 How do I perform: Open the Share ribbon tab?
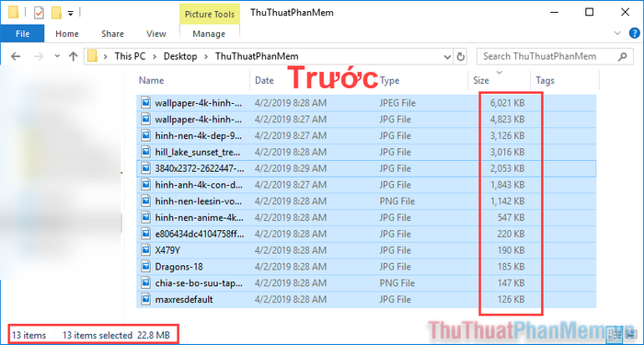tap(112, 34)
